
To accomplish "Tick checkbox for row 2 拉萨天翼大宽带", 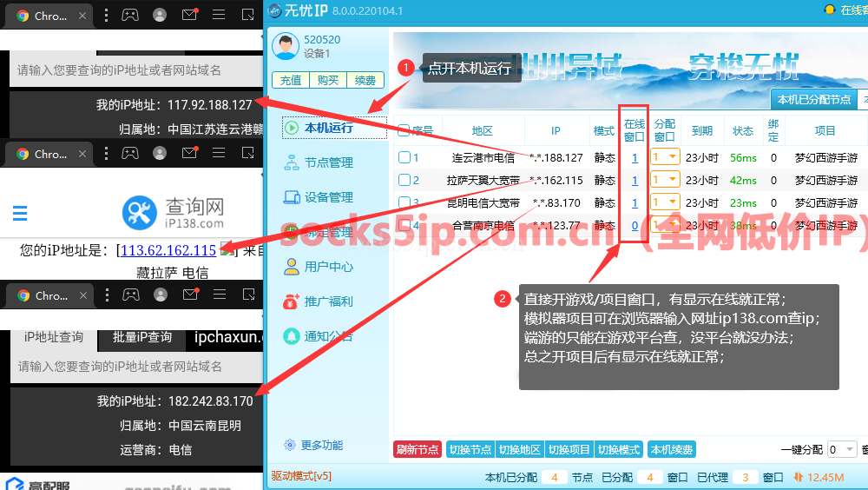I will (404, 180).
